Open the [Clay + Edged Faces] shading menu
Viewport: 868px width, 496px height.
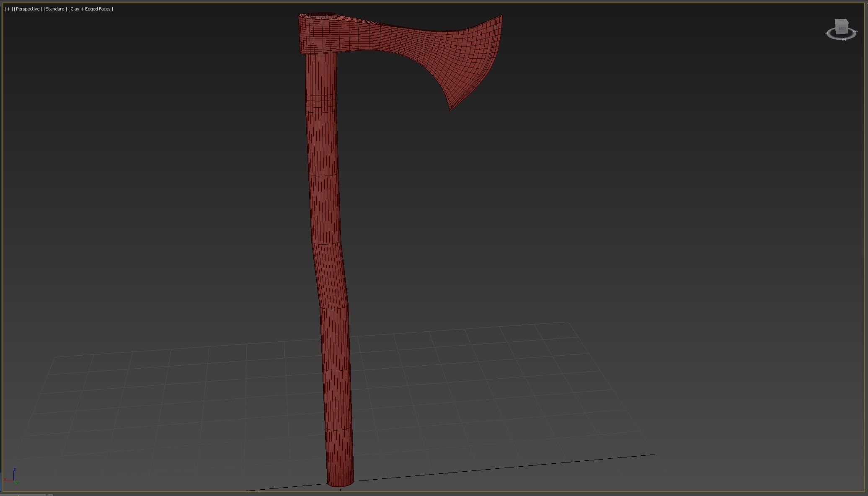coord(91,9)
